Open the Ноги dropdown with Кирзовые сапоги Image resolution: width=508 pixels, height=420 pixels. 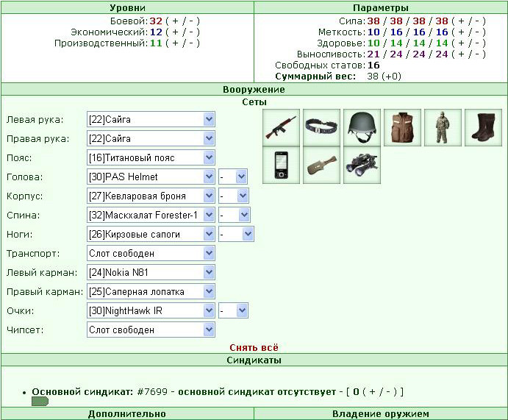[151, 235]
